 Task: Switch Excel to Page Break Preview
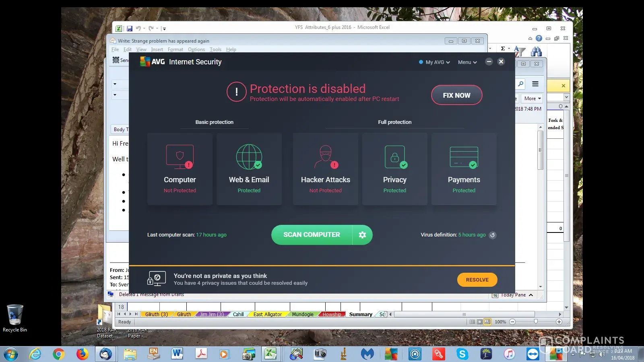tap(487, 322)
